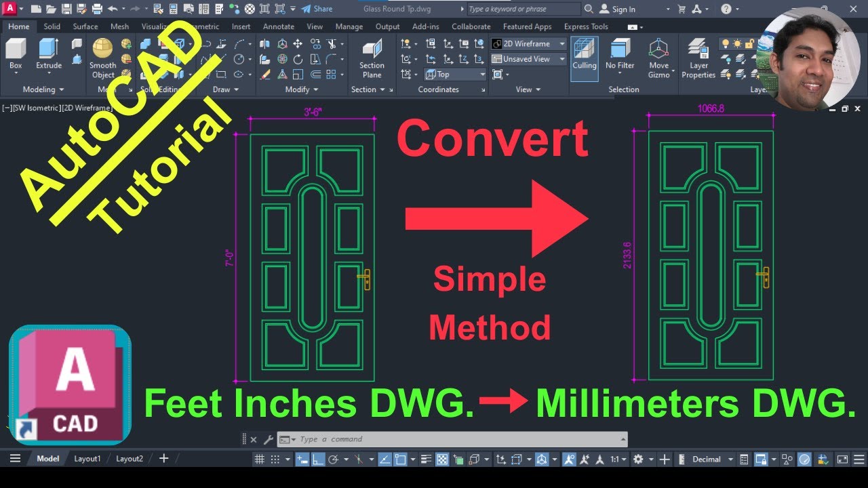Open the Annotate ribbon tab
Viewport: 868px width, 488px height.
[279, 26]
